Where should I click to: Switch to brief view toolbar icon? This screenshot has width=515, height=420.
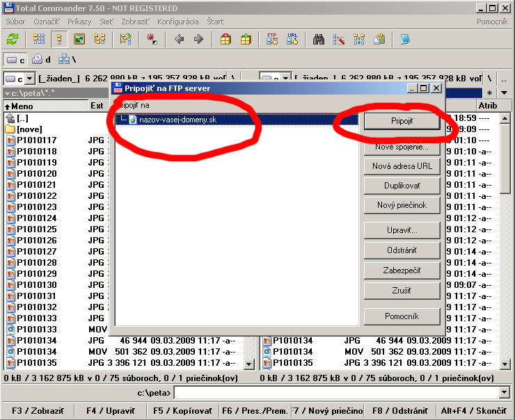39,40
